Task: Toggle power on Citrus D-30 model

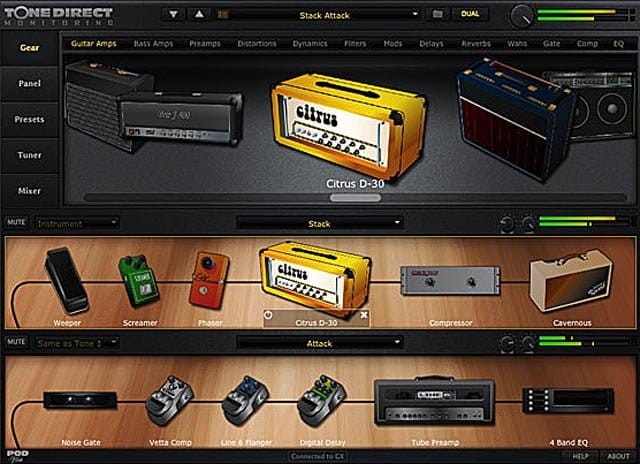Action: pyautogui.click(x=268, y=315)
